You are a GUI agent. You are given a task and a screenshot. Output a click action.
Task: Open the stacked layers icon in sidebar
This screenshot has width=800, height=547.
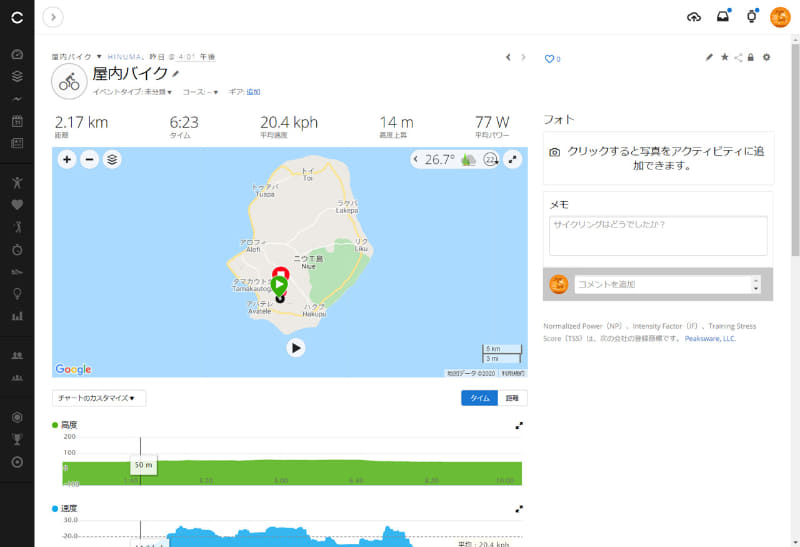click(x=17, y=77)
